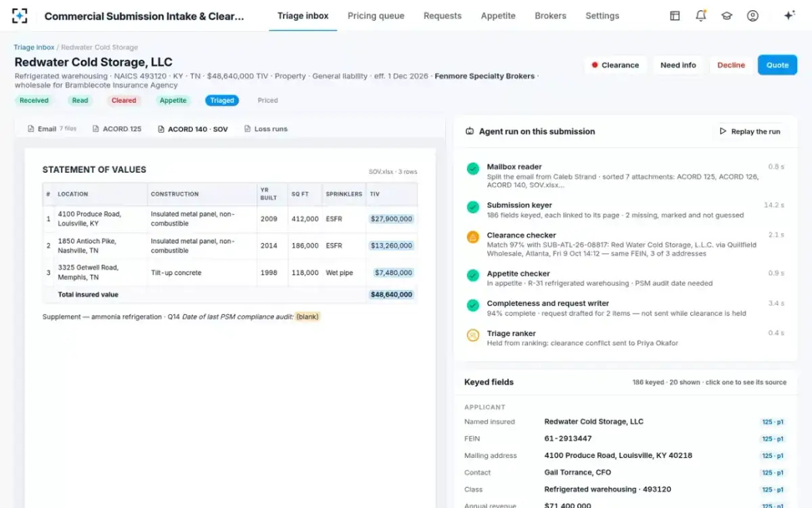Viewport: 812px width, 508px height.
Task: Click the blue Quote button
Action: click(777, 65)
